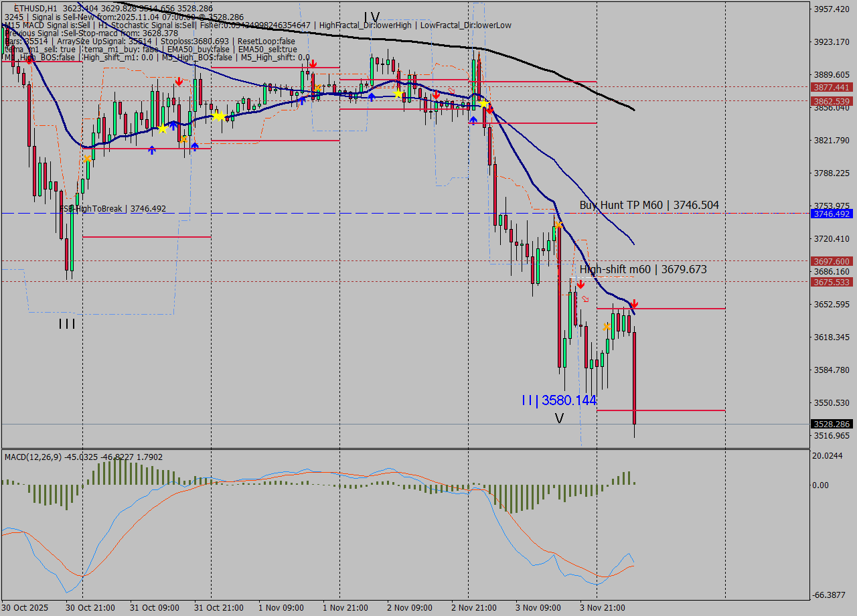Screen dimensions: 857x616
Task: Click the red down arrow below High-shift m60 label
Action: (x=580, y=285)
